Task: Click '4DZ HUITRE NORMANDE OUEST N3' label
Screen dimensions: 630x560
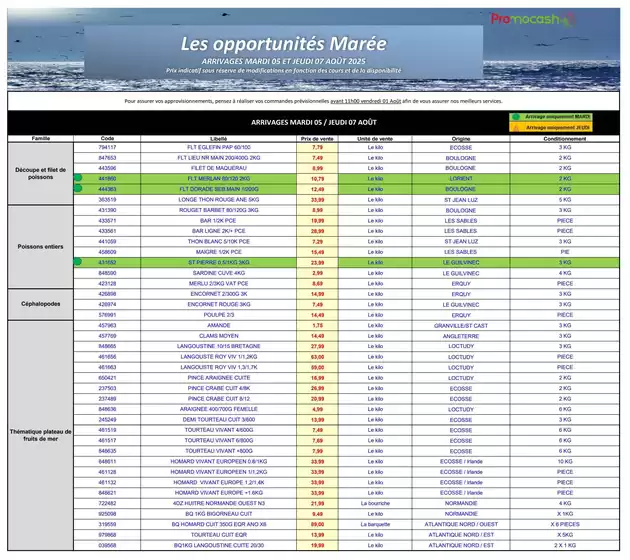Action: [x=219, y=503]
